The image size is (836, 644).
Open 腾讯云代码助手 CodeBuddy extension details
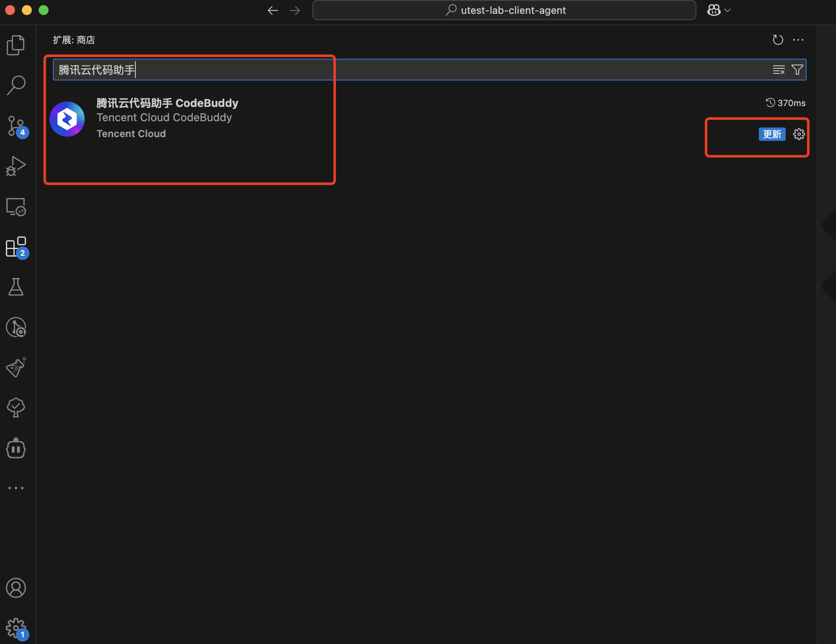167,103
